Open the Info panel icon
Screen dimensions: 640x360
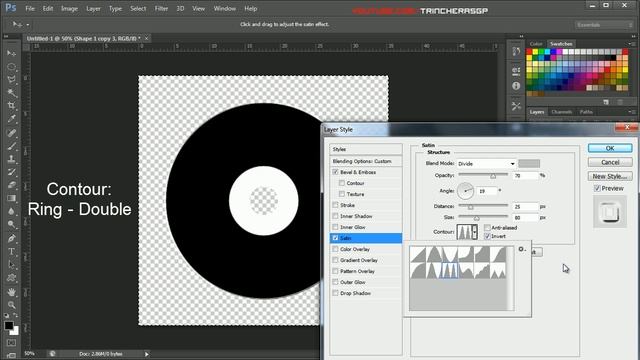[516, 86]
